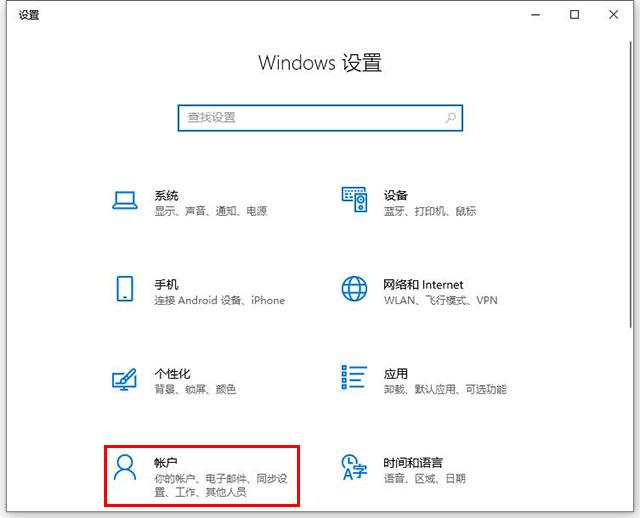Click the 系统 heading text

166,196
